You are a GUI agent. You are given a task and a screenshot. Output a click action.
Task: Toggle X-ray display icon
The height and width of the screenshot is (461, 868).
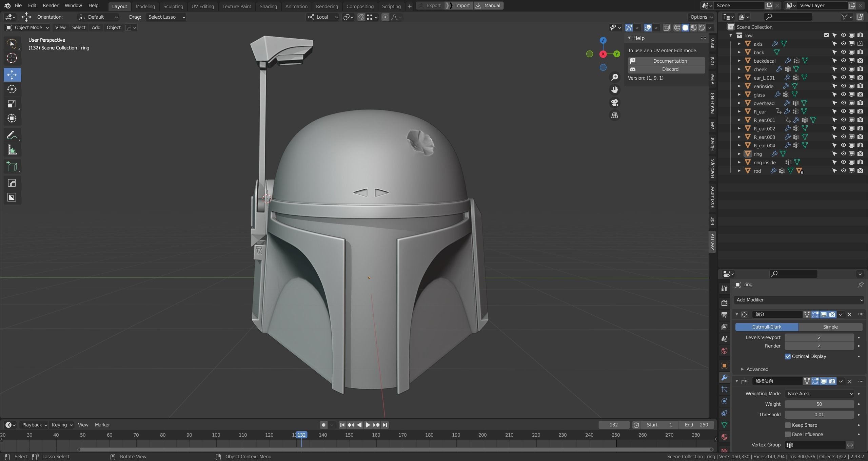point(666,28)
